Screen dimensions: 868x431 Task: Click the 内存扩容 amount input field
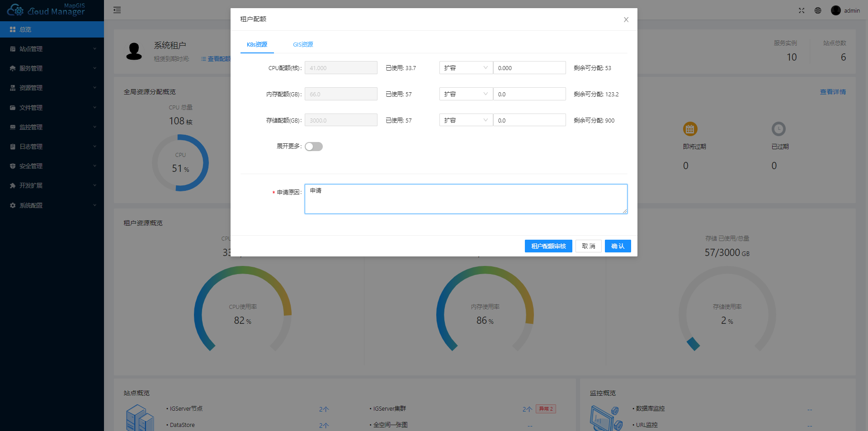point(529,94)
